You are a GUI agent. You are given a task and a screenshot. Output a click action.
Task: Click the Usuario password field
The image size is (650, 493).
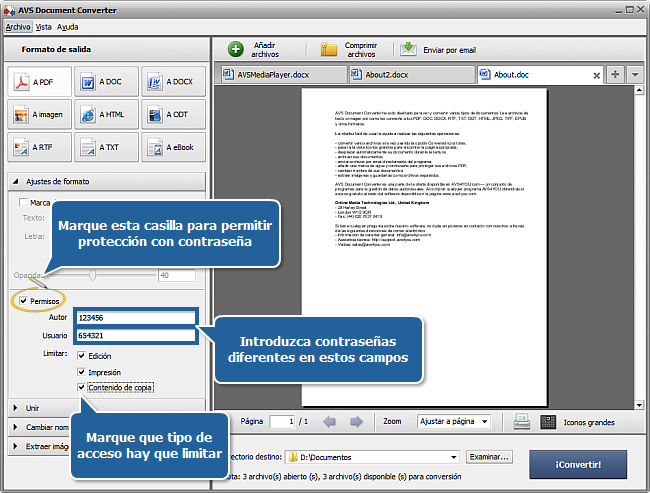click(x=136, y=335)
